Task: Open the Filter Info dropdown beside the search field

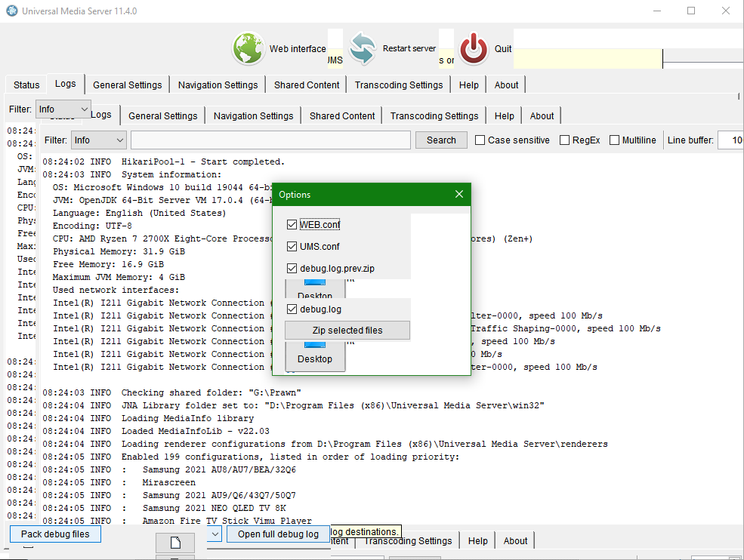Action: click(x=99, y=140)
